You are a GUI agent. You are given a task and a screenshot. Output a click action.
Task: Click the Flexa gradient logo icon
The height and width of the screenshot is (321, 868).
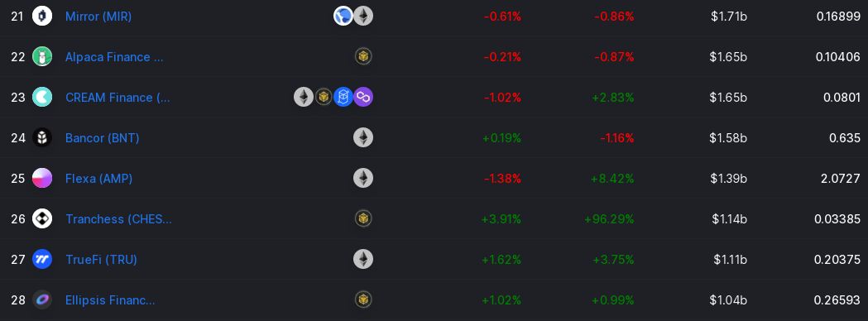(x=42, y=178)
